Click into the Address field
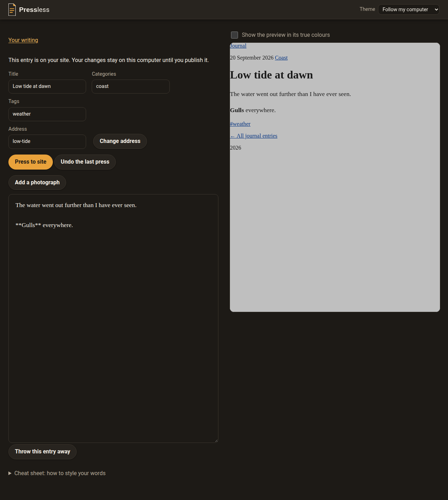 coord(47,142)
